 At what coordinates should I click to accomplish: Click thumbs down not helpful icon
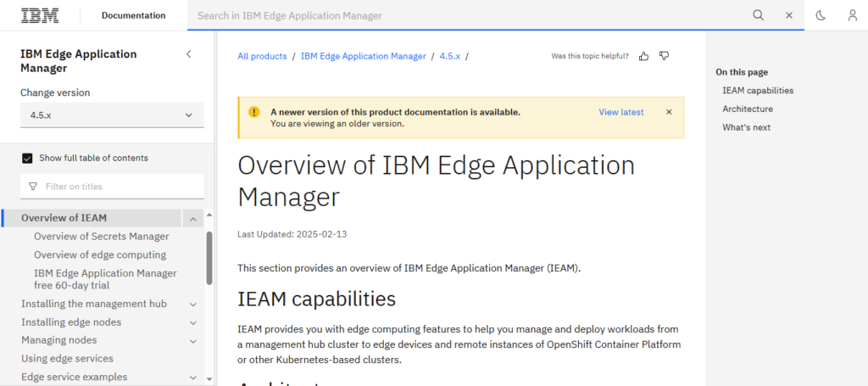tap(665, 56)
